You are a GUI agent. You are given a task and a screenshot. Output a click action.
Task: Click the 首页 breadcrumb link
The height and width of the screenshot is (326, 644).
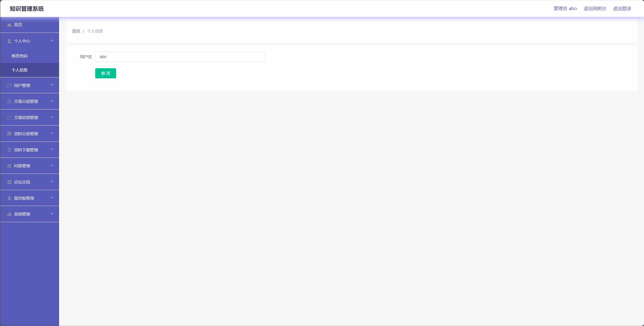click(76, 31)
